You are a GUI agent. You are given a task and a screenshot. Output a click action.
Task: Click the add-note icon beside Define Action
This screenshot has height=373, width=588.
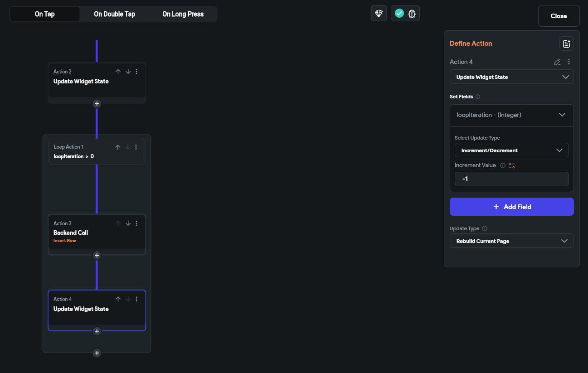click(x=566, y=44)
